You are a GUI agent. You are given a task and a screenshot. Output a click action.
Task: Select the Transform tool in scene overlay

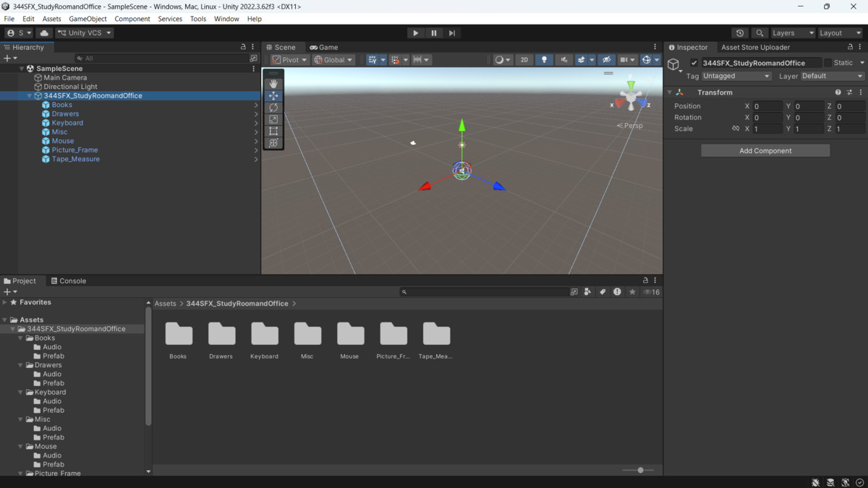[273, 143]
